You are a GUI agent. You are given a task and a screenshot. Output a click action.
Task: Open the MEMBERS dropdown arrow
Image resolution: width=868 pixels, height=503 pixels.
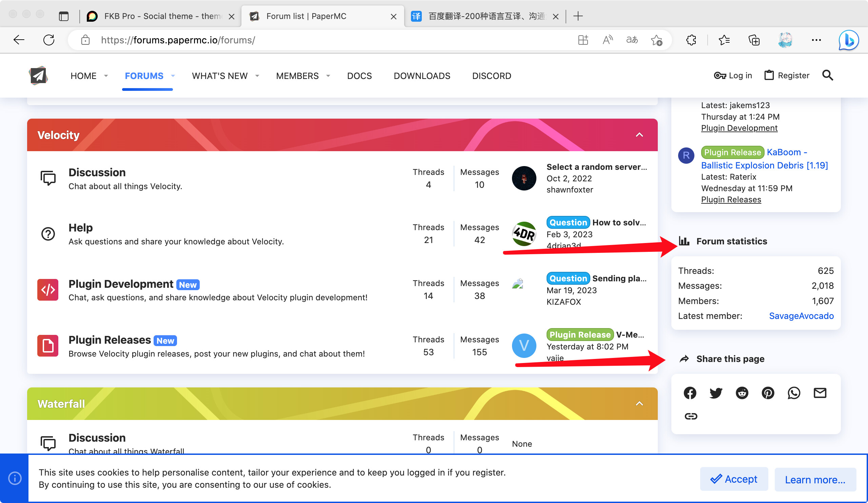coord(328,76)
